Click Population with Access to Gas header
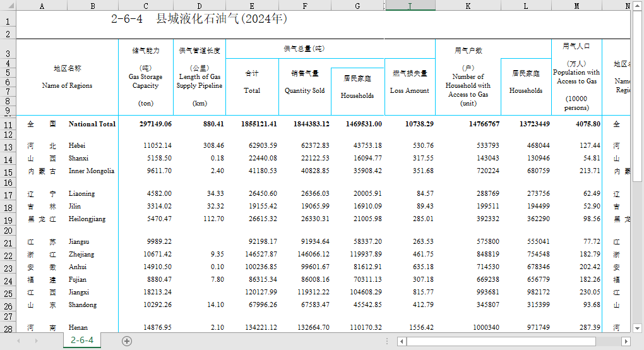644x350 pixels. pyautogui.click(x=576, y=77)
